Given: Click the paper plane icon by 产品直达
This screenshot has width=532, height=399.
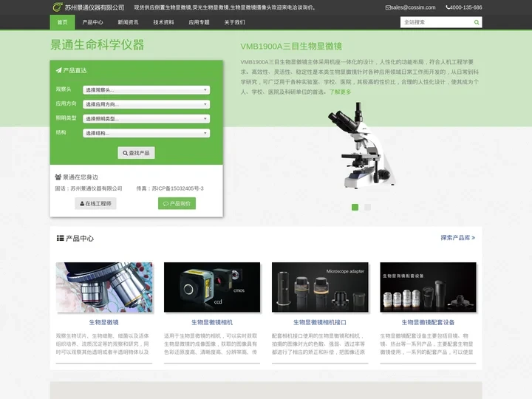Looking at the screenshot, I should coord(58,70).
